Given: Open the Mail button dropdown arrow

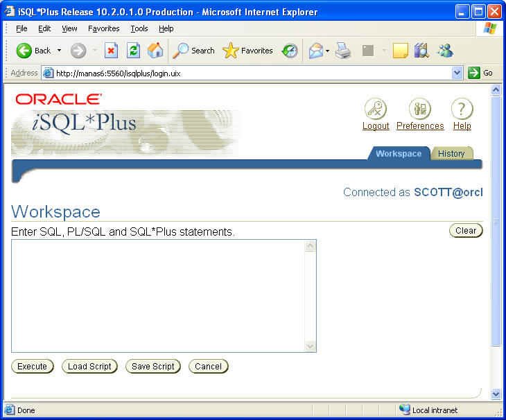Looking at the screenshot, I should click(x=328, y=51).
